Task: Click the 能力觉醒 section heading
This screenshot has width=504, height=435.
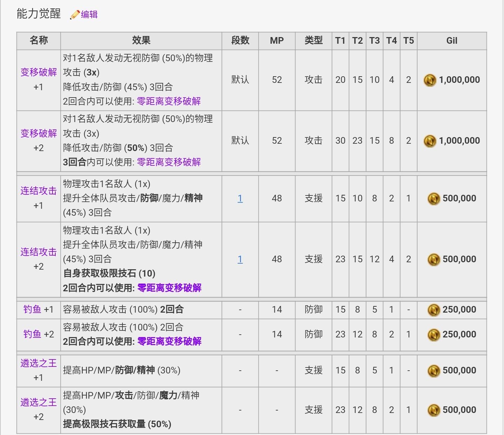Action: [38, 14]
